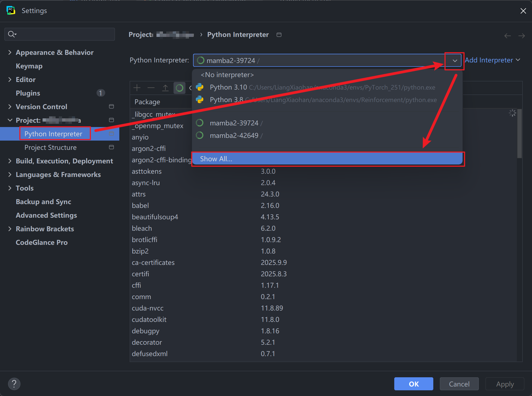Go back with the left arrow
Image resolution: width=532 pixels, height=396 pixels.
pos(508,36)
